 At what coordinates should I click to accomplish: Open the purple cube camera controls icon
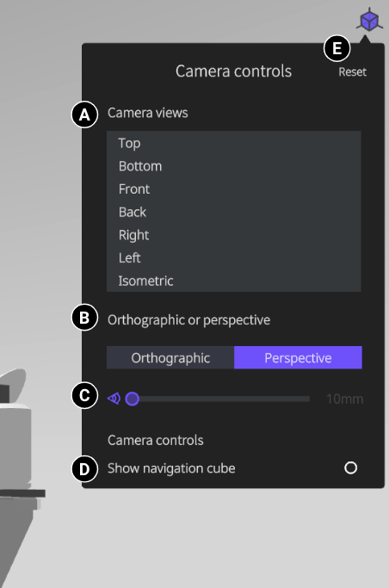[369, 20]
